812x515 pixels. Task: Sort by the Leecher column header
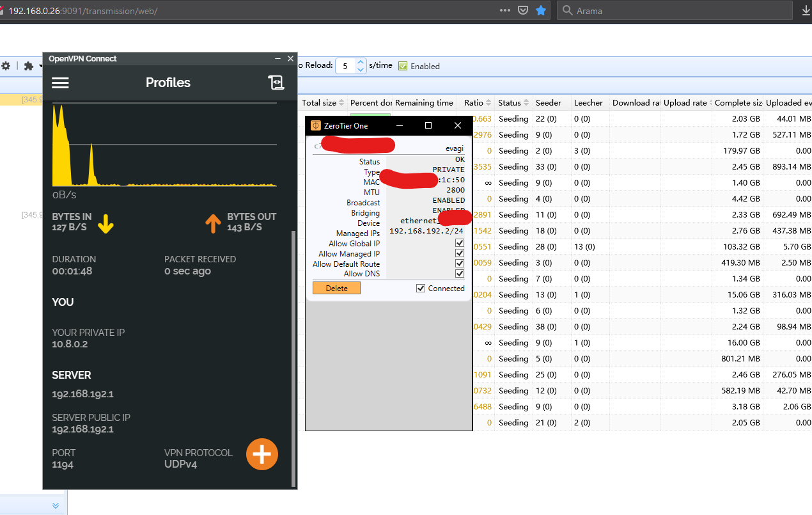[588, 102]
